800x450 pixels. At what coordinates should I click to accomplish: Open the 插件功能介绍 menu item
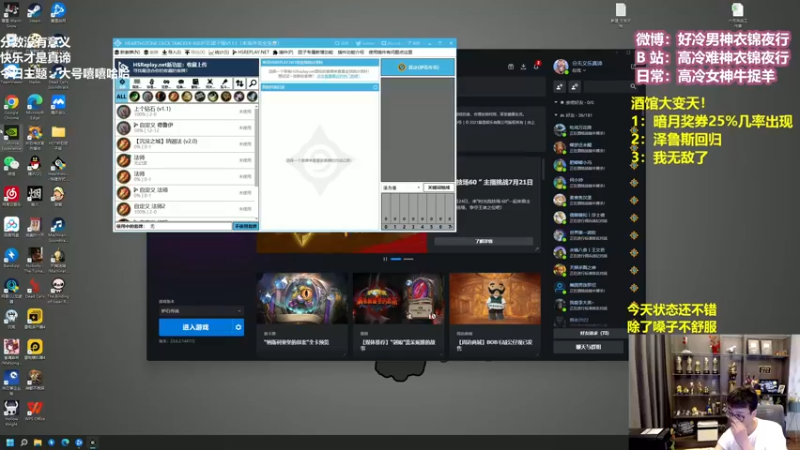click(x=351, y=52)
